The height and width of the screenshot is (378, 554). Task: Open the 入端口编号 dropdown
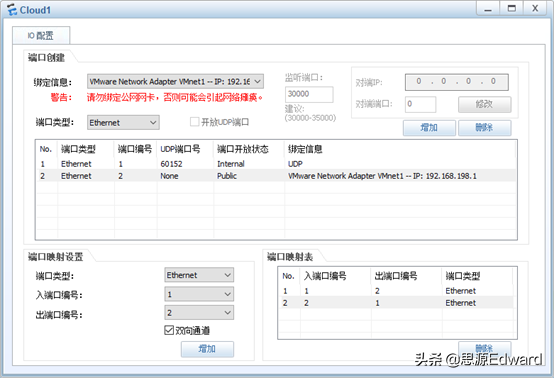click(199, 294)
